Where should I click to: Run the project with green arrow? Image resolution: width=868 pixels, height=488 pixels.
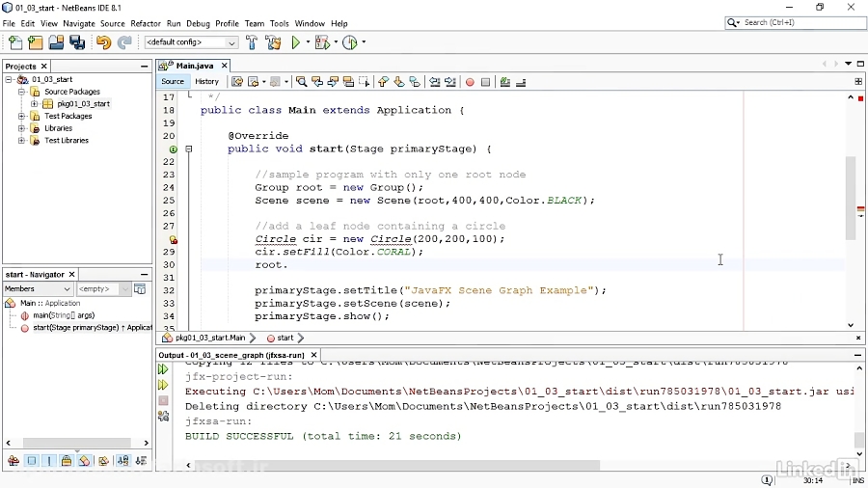pos(296,42)
